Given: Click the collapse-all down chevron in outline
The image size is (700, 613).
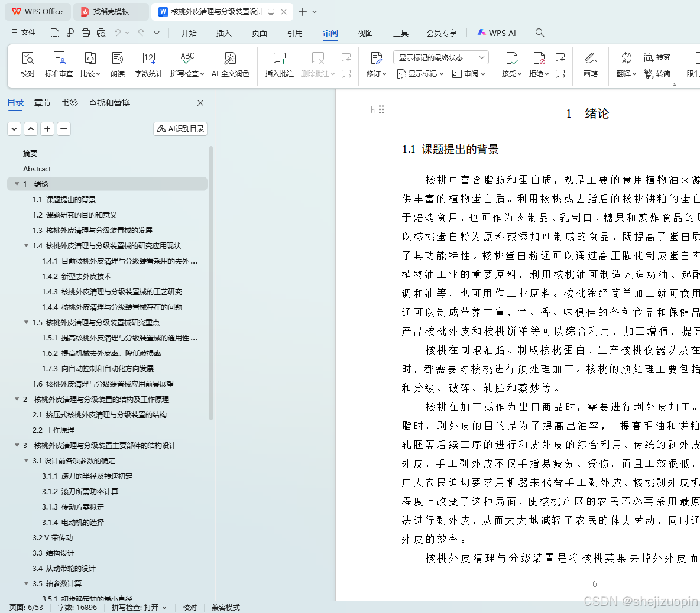Looking at the screenshot, I should click(14, 129).
